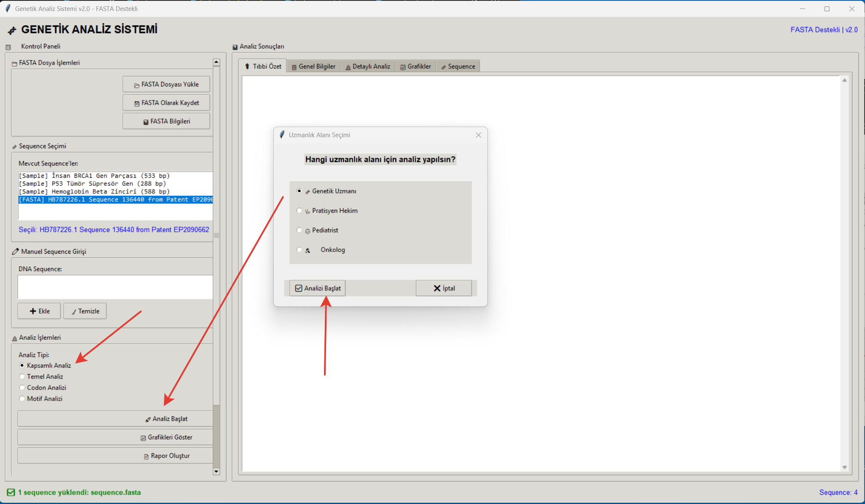Open the Grafikler tab
Viewport: 865px width, 504px height.
pyautogui.click(x=416, y=66)
